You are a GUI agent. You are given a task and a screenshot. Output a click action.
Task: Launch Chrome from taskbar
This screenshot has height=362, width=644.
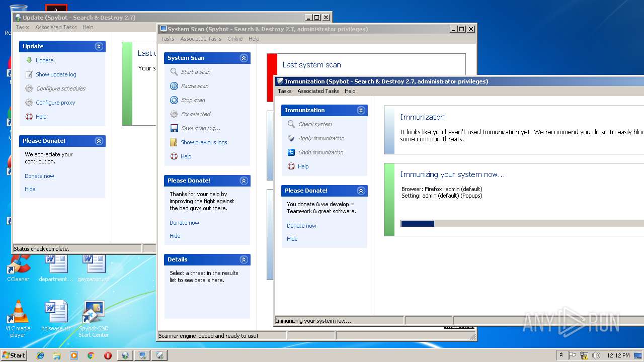(91, 355)
